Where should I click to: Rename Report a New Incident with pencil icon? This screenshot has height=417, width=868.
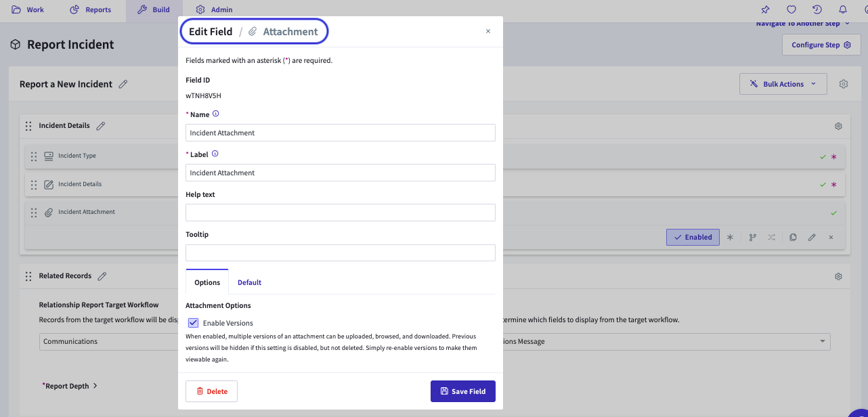(123, 84)
